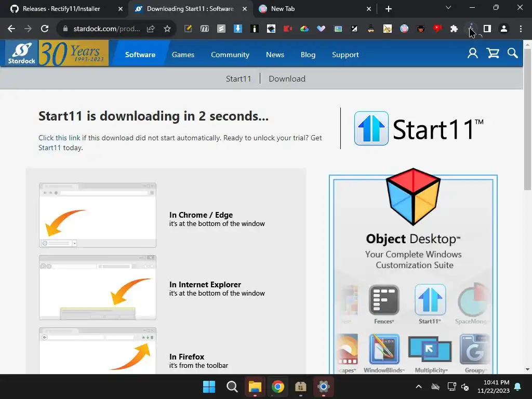This screenshot has width=532, height=399.
Task: Open the Community menu
Action: tap(230, 55)
